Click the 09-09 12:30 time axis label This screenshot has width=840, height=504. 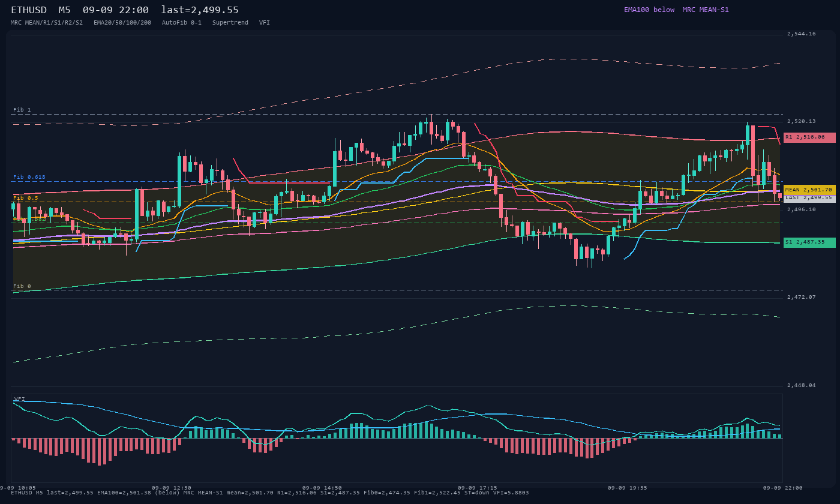[172, 488]
